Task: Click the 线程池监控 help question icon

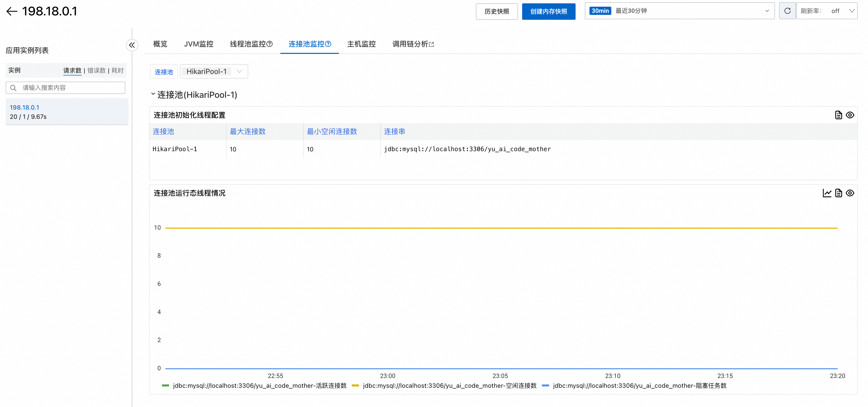Action: (270, 44)
